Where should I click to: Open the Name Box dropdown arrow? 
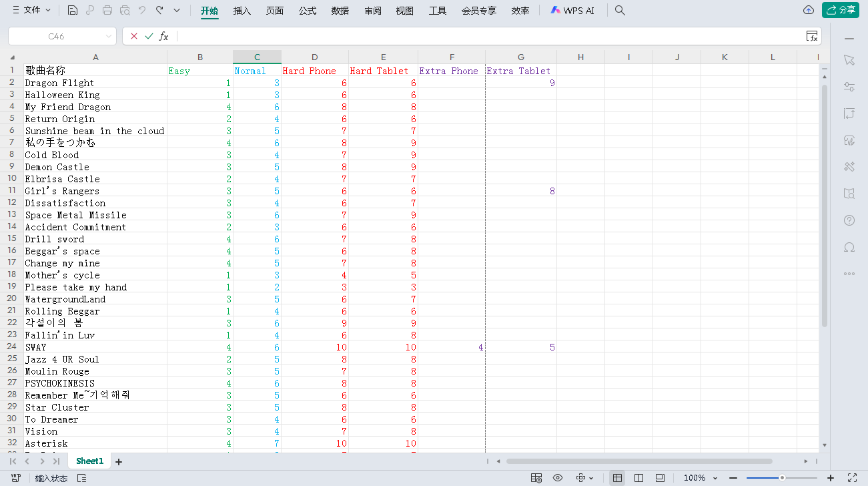point(109,37)
